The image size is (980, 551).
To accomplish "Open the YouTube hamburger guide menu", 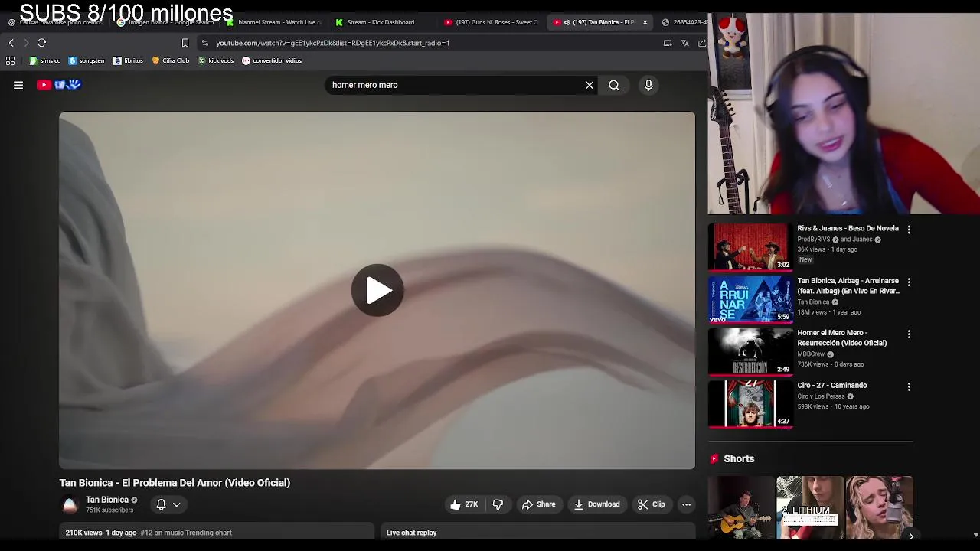I will [x=18, y=85].
